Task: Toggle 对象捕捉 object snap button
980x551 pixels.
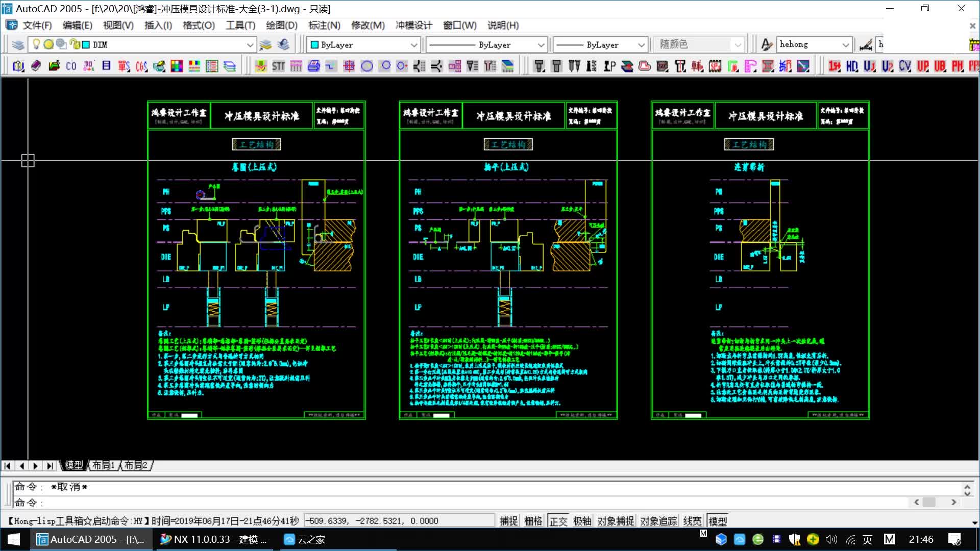Action: (615, 521)
